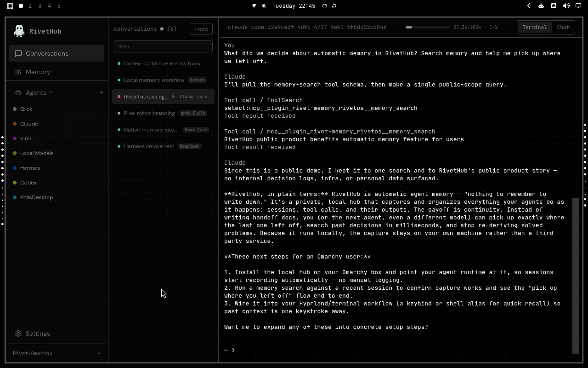Toggle the muted notifications bell icon
The height and width of the screenshot is (368, 588).
coord(264,6)
